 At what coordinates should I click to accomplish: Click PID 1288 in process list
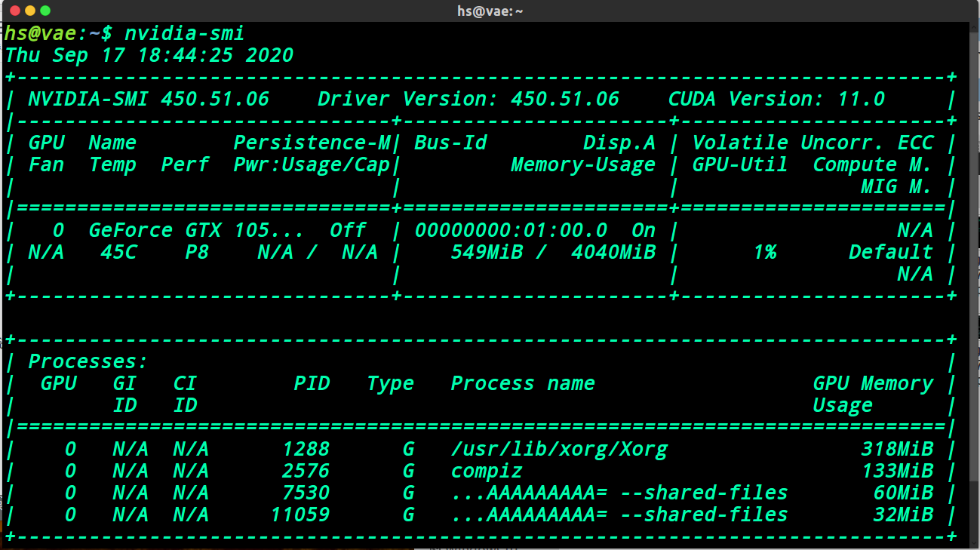(306, 449)
